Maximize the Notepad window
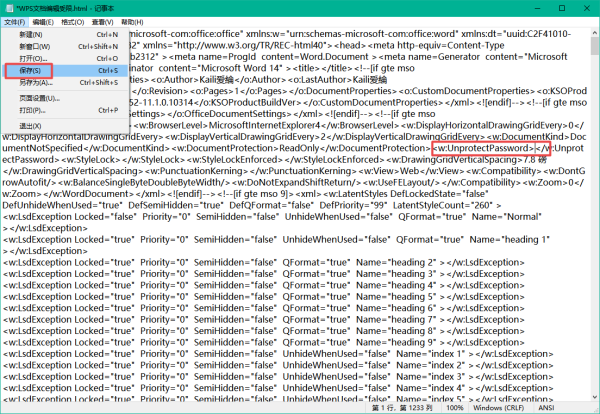The width and height of the screenshot is (600, 414). [x=562, y=8]
